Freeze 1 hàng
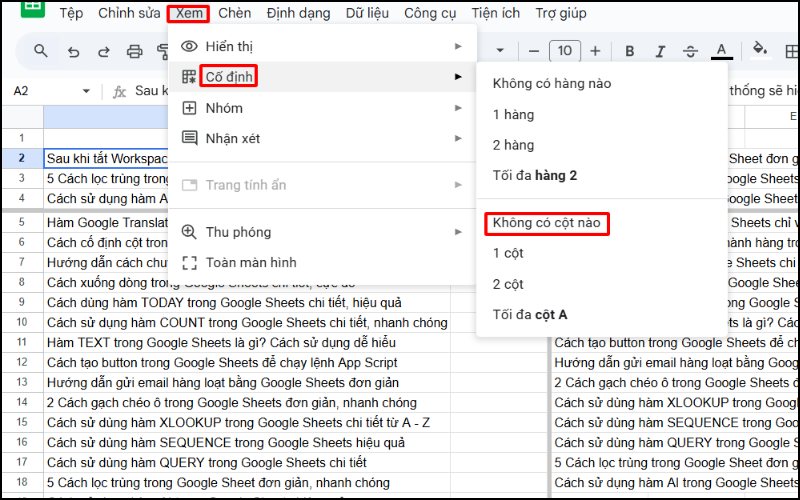This screenshot has height=500, width=800. point(602,115)
